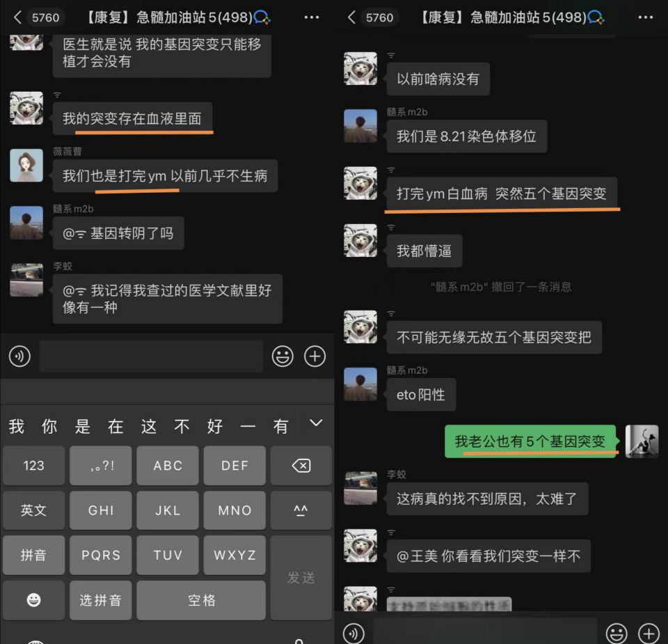The image size is (668, 644).
Task: Switch keyboard to 英文 input mode
Action: coord(33,510)
